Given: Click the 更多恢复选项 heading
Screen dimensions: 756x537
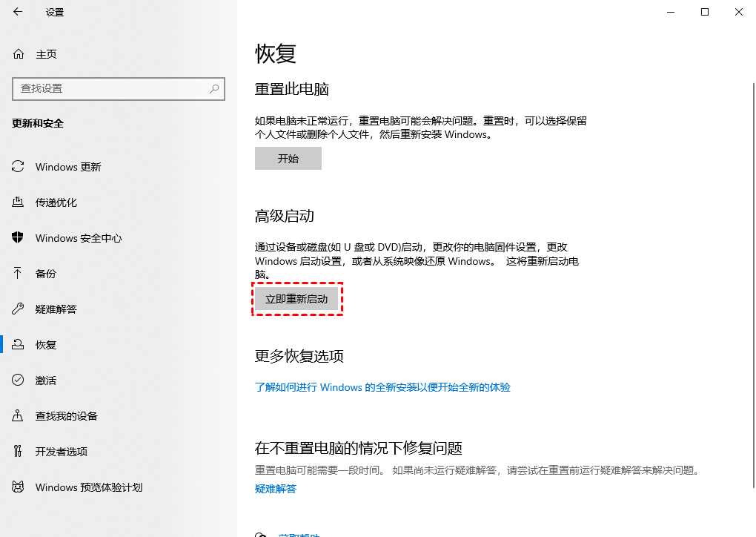Looking at the screenshot, I should [299, 356].
